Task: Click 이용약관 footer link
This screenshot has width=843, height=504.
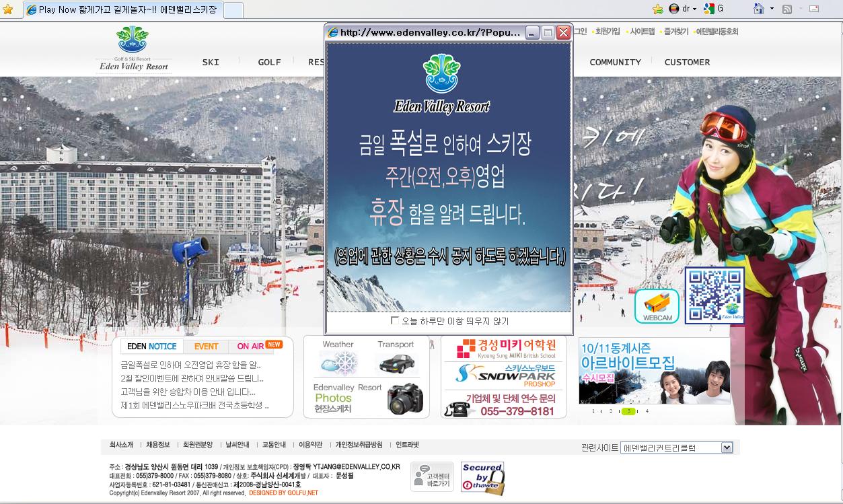Action: [310, 445]
